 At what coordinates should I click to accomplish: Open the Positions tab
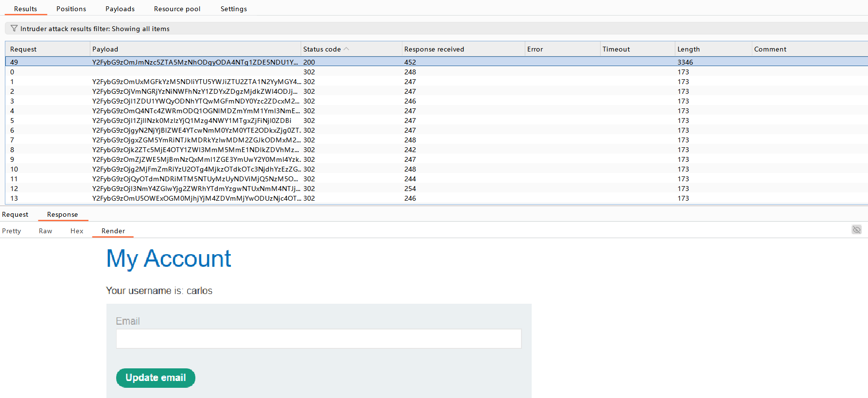pos(71,9)
